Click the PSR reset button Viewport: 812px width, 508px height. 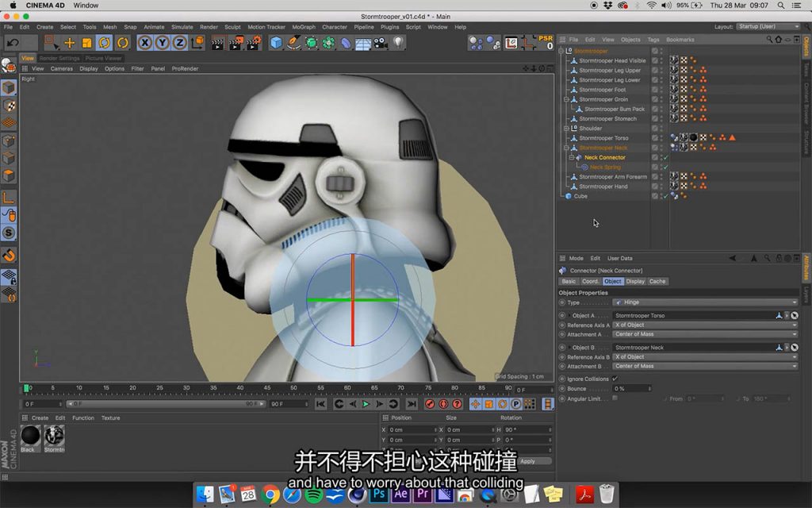point(546,43)
